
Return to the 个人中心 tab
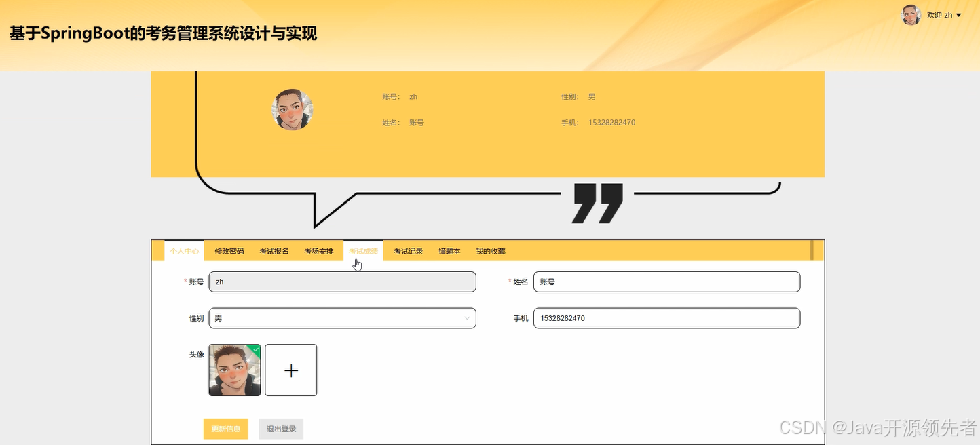184,250
